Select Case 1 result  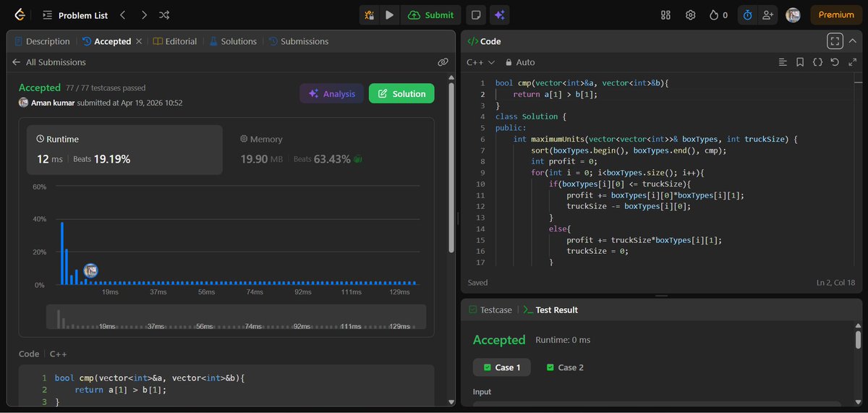click(501, 367)
